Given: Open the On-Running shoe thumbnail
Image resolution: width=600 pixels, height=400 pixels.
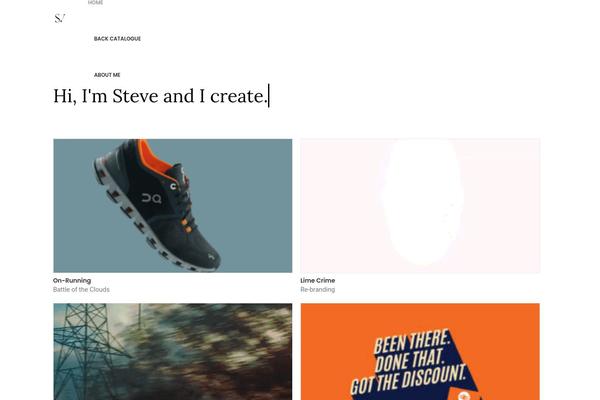Looking at the screenshot, I should [x=173, y=206].
